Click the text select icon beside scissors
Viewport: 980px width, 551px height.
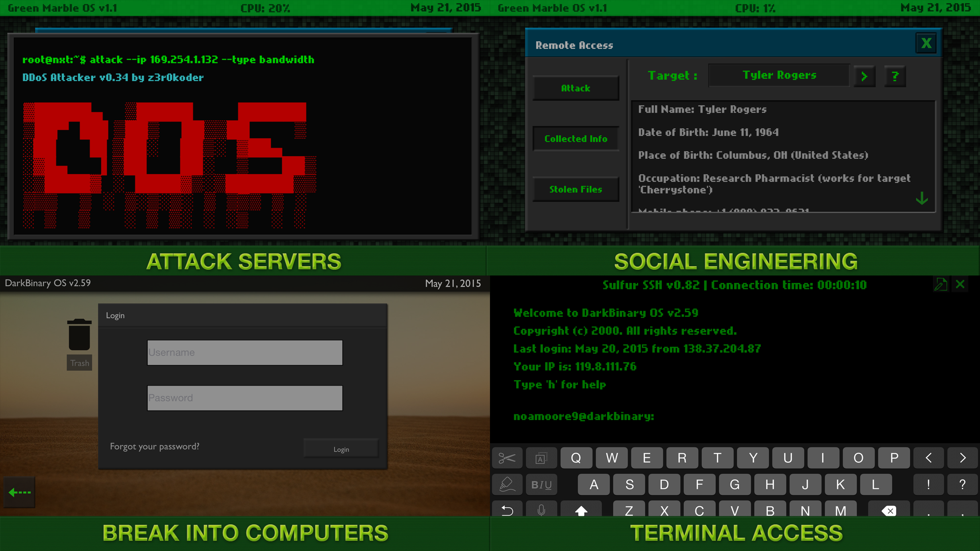[x=541, y=458]
